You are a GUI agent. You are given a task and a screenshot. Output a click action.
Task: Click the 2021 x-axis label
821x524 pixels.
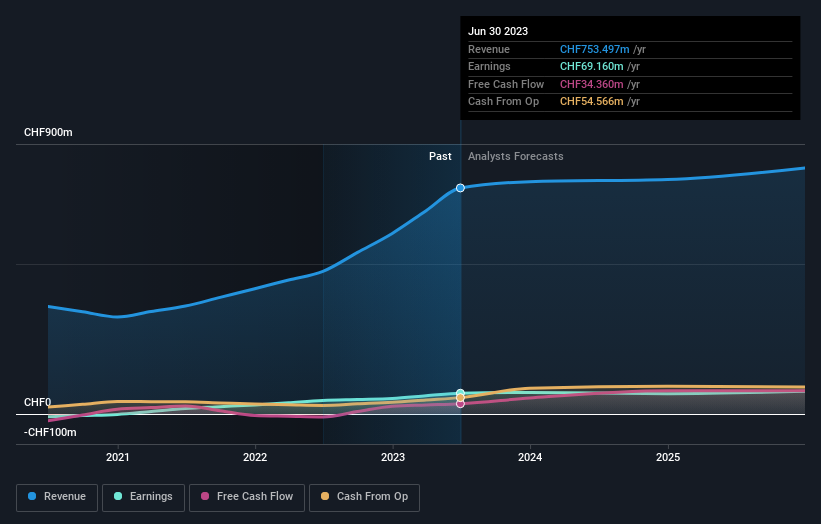click(118, 457)
